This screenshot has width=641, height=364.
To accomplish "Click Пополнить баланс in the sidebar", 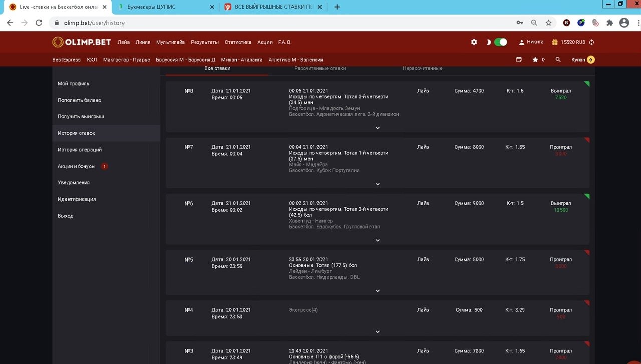I will [79, 100].
